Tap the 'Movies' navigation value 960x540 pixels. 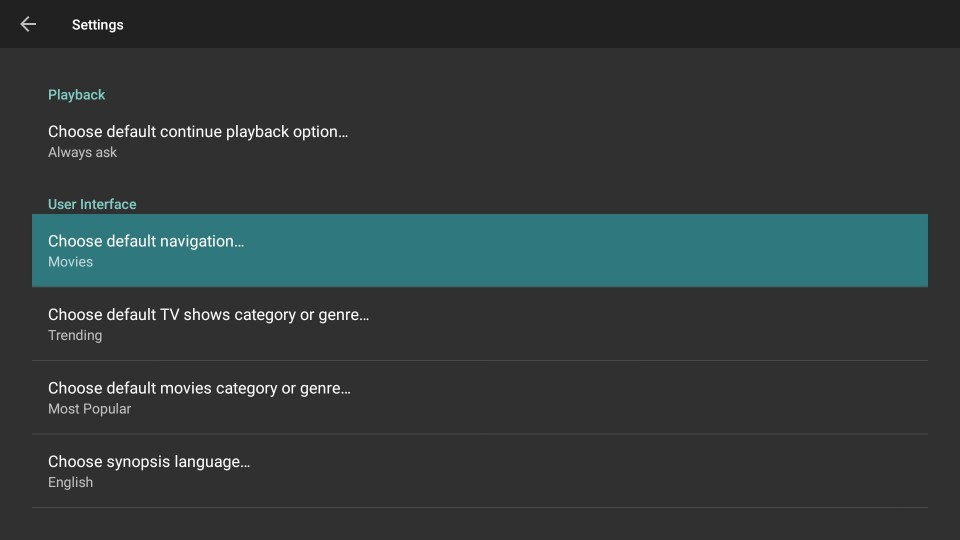point(70,262)
